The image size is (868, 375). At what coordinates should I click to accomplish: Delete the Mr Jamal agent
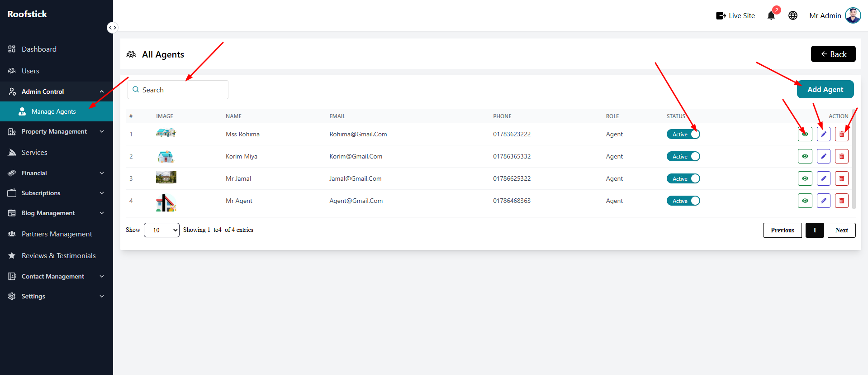click(x=842, y=178)
